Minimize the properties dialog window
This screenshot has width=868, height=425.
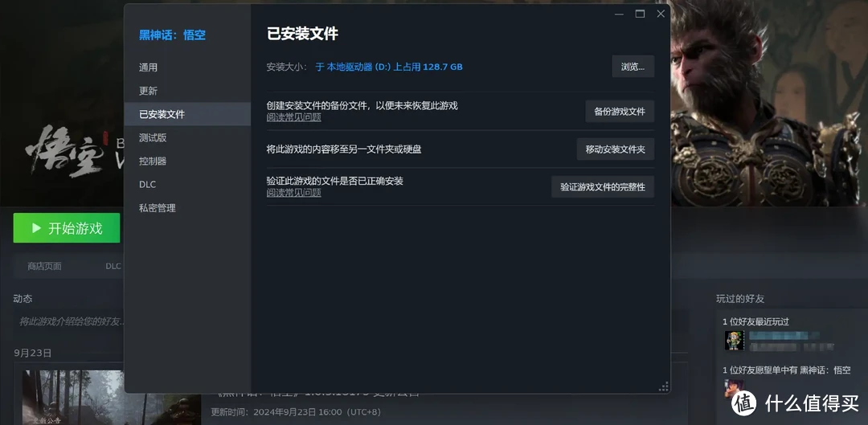[x=619, y=14]
